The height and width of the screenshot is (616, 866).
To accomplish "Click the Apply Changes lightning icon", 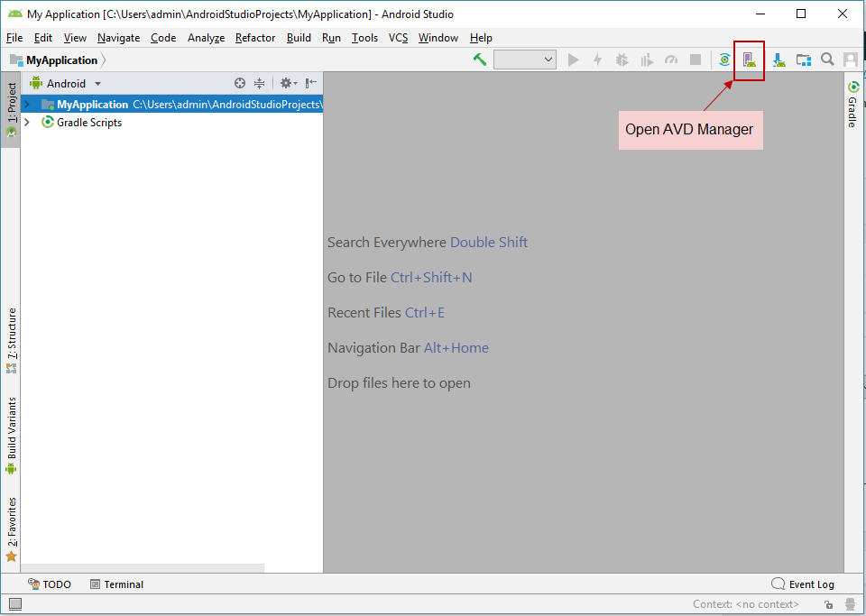I will point(597,60).
